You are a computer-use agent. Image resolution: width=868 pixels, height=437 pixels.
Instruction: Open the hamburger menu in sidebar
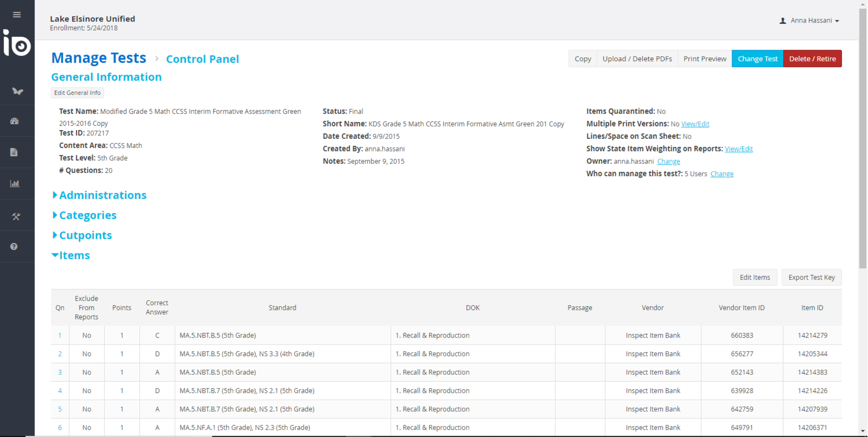[17, 15]
